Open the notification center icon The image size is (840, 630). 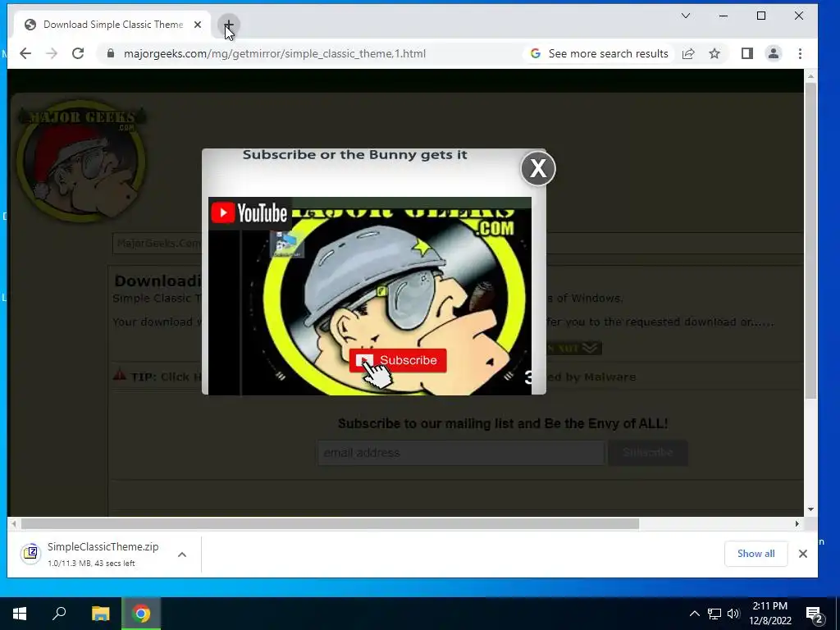point(815,614)
